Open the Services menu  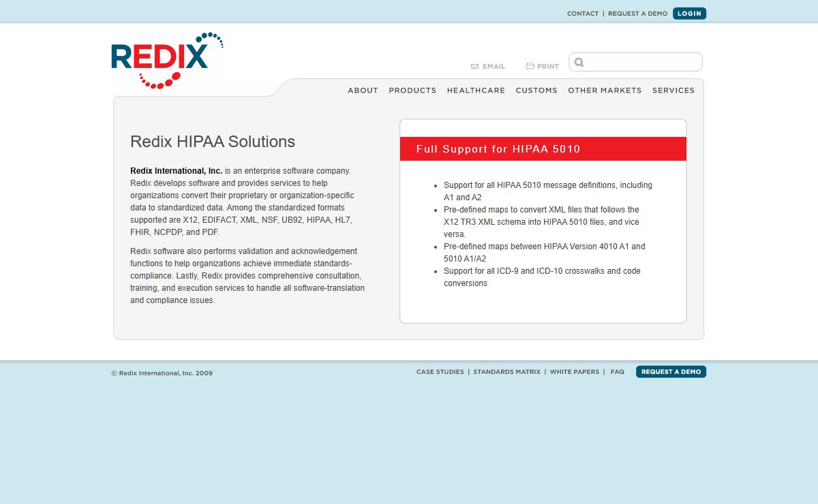[673, 90]
